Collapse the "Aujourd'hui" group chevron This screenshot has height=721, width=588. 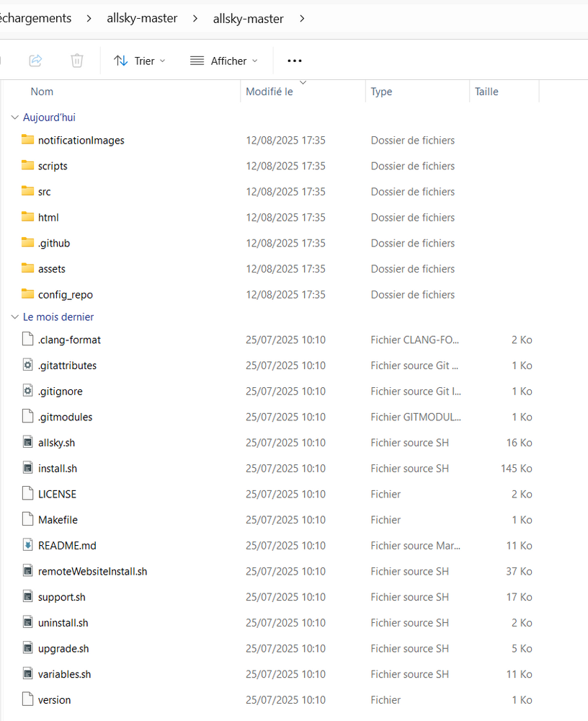point(14,117)
